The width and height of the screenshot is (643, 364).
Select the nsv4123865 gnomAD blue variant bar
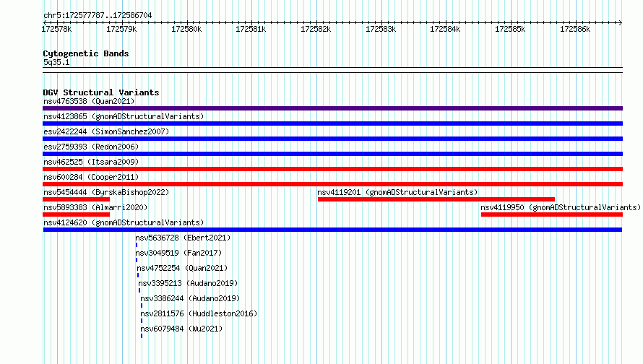pyautogui.click(x=332, y=123)
